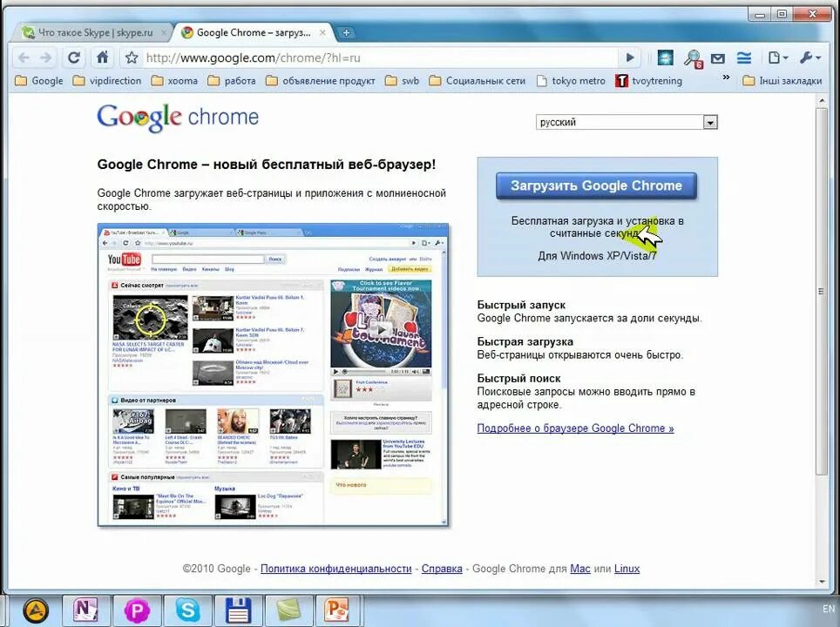The height and width of the screenshot is (627, 840).
Task: Click the page scrollbar up arrow
Action: point(822,100)
